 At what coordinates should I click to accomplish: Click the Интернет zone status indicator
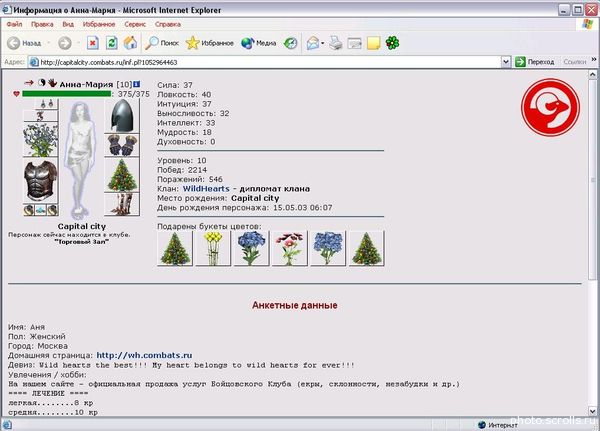point(498,425)
